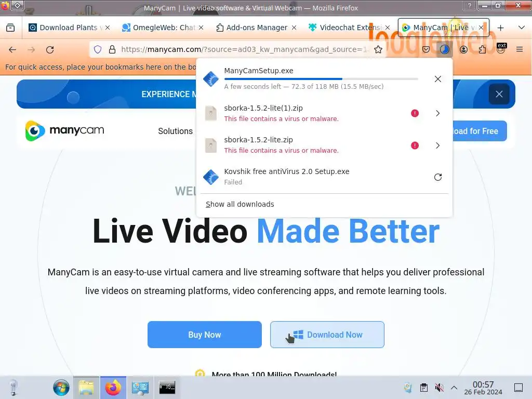Show all downloads
Viewport: 532px width, 399px height.
point(240,204)
